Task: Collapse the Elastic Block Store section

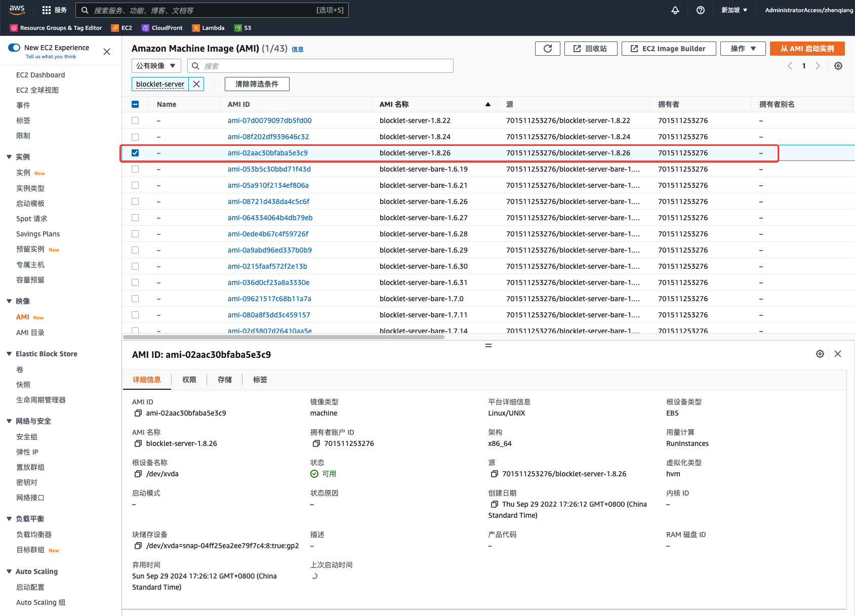Action: click(9, 354)
